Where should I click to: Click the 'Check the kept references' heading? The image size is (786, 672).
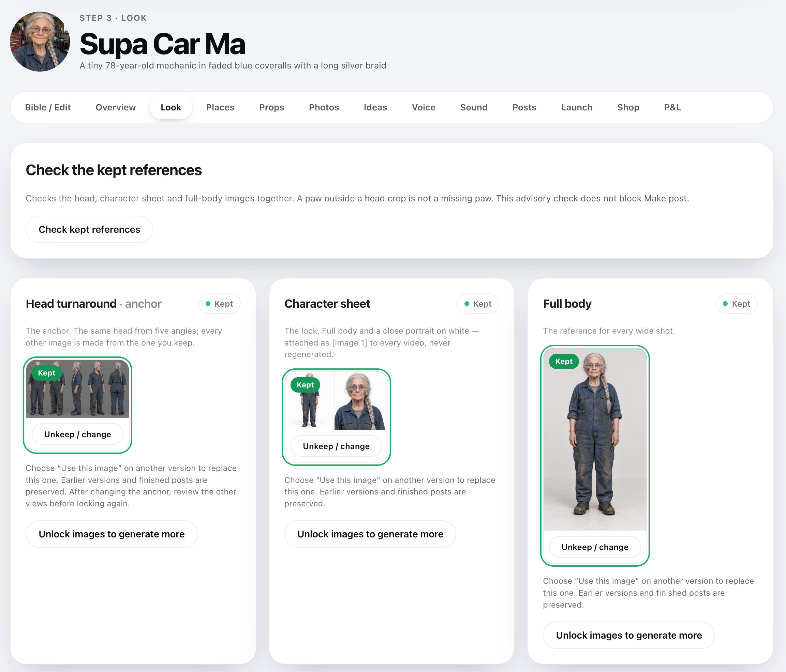pyautogui.click(x=114, y=170)
